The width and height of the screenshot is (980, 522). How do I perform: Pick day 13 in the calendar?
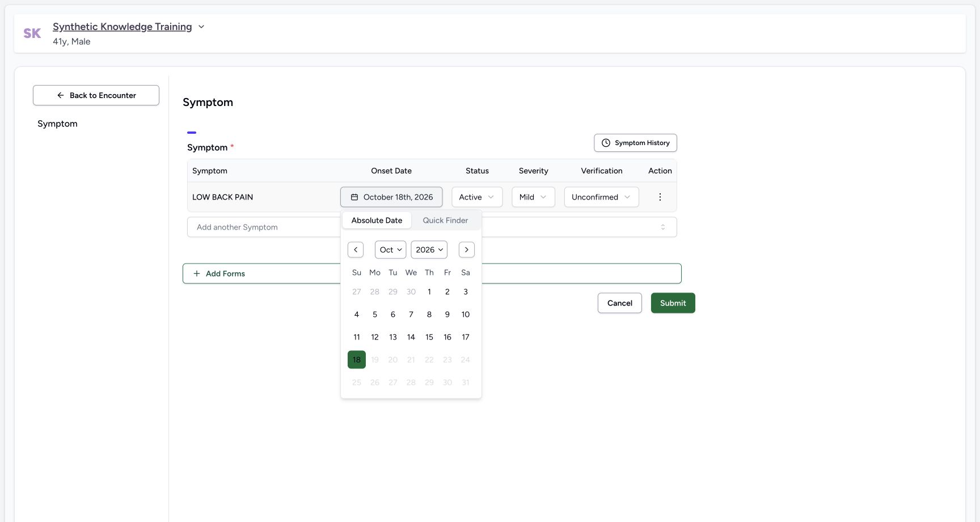[x=393, y=337]
